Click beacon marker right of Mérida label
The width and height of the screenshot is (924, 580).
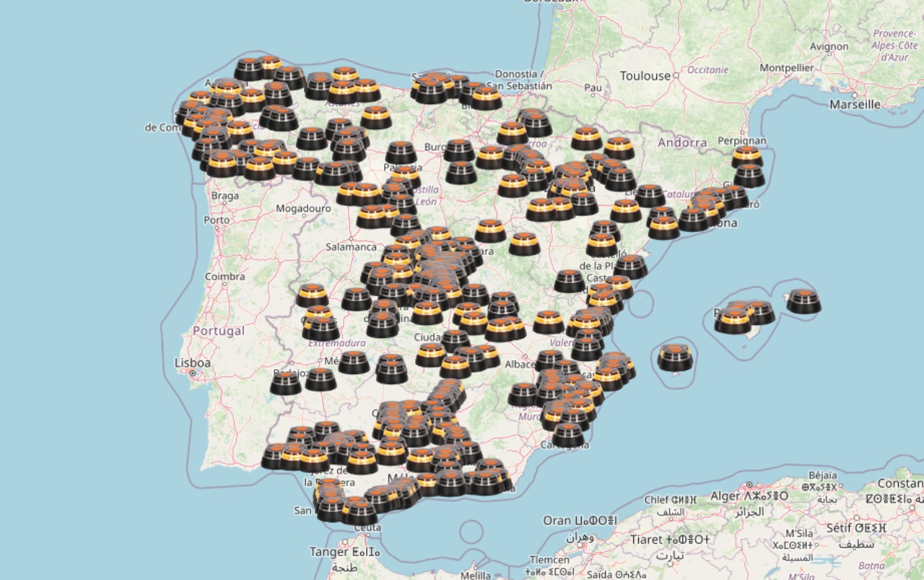tap(354, 363)
